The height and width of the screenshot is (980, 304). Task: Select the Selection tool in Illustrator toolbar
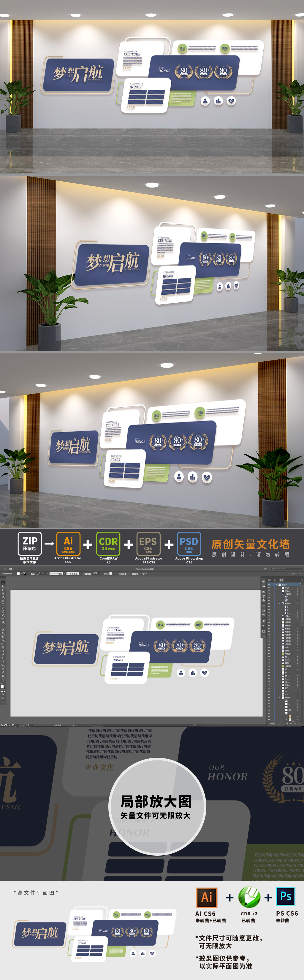(3, 583)
